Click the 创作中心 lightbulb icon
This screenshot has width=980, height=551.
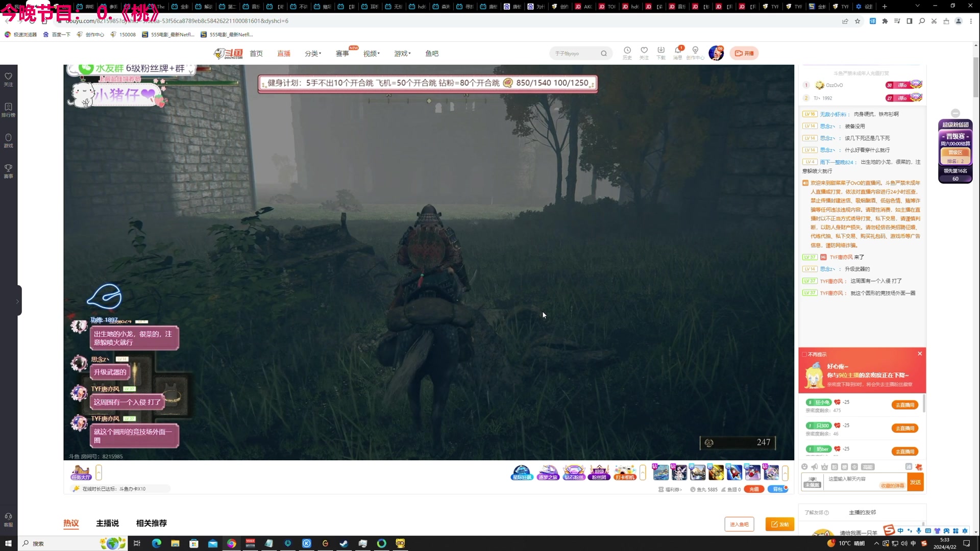tap(695, 51)
